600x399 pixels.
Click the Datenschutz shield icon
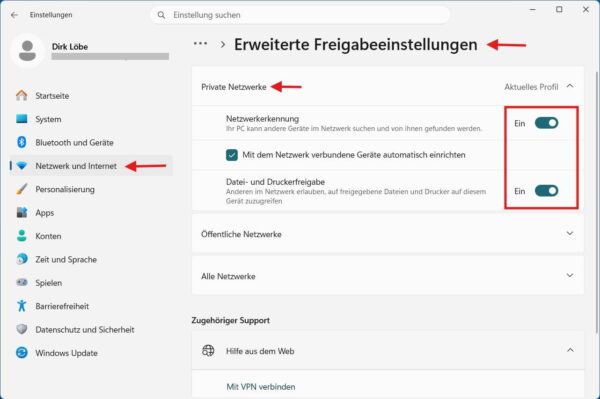pos(22,329)
